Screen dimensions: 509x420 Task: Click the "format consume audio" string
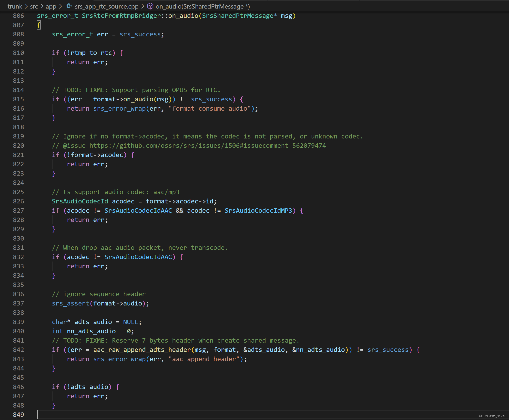[209, 108]
